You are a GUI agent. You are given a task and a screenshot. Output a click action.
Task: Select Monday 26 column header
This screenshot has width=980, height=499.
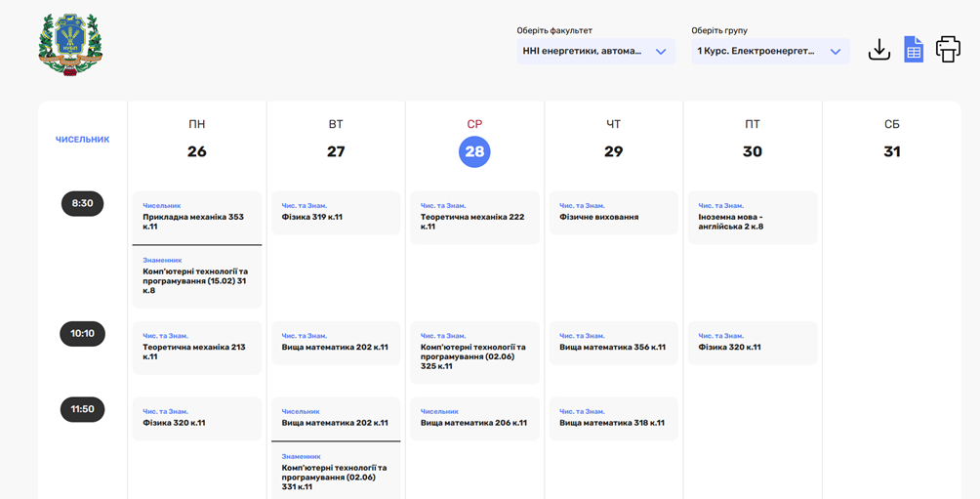197,139
